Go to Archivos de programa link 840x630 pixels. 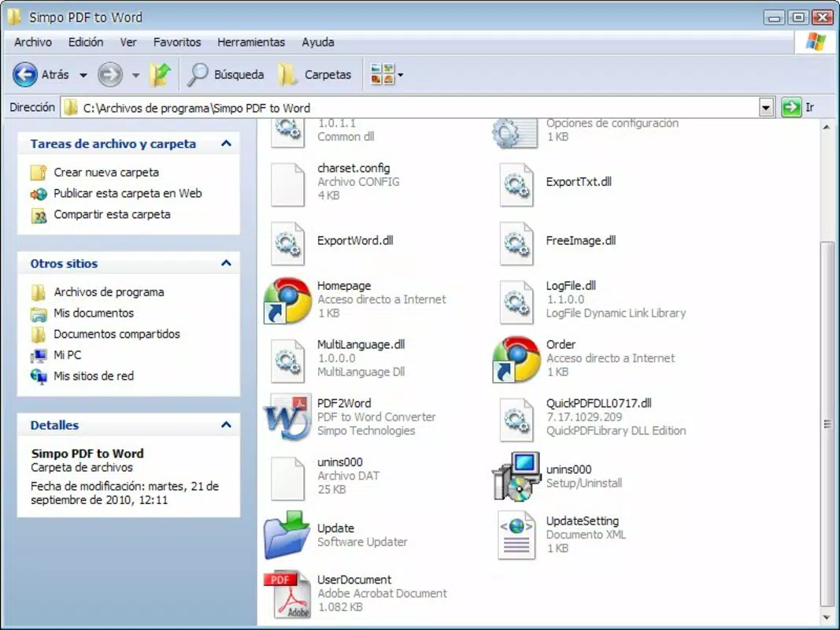click(x=109, y=292)
